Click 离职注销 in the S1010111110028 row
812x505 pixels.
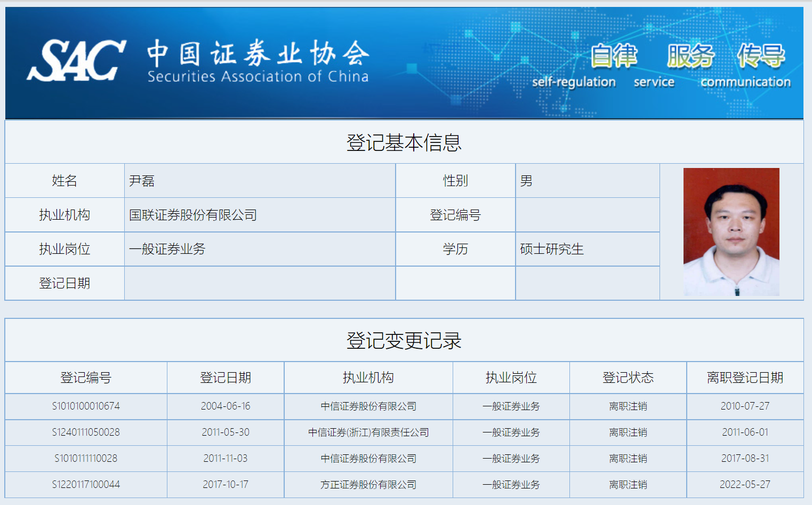(628, 459)
